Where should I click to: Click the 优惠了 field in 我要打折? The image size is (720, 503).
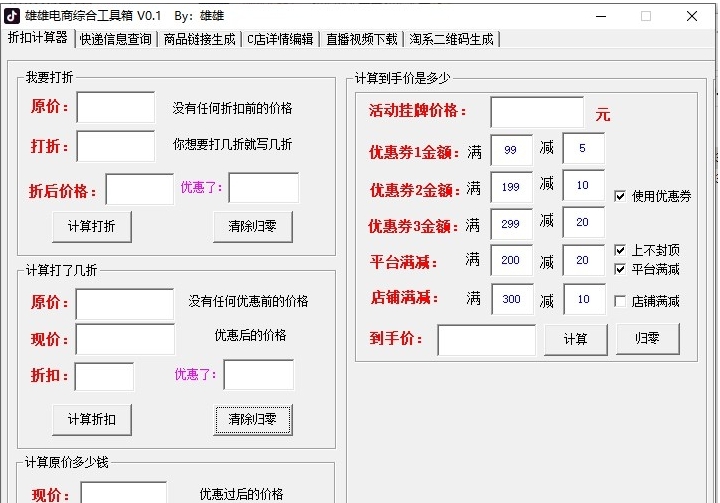point(264,187)
